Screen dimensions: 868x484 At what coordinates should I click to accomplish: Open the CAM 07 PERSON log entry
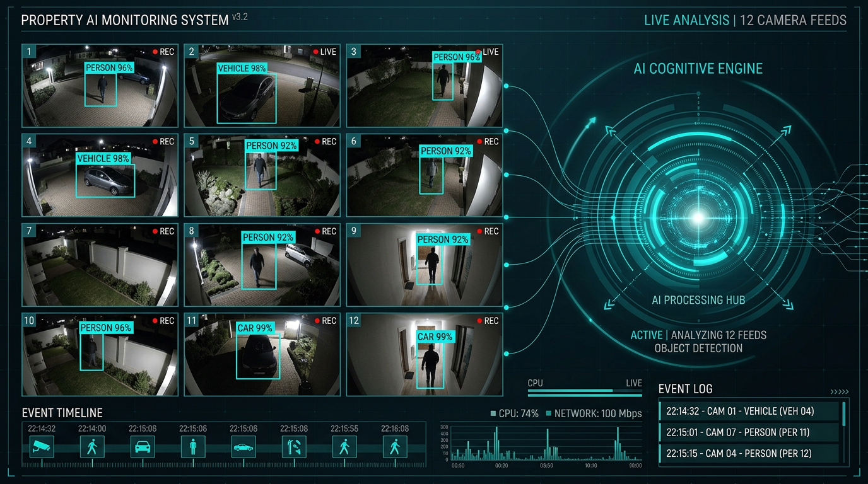[749, 432]
